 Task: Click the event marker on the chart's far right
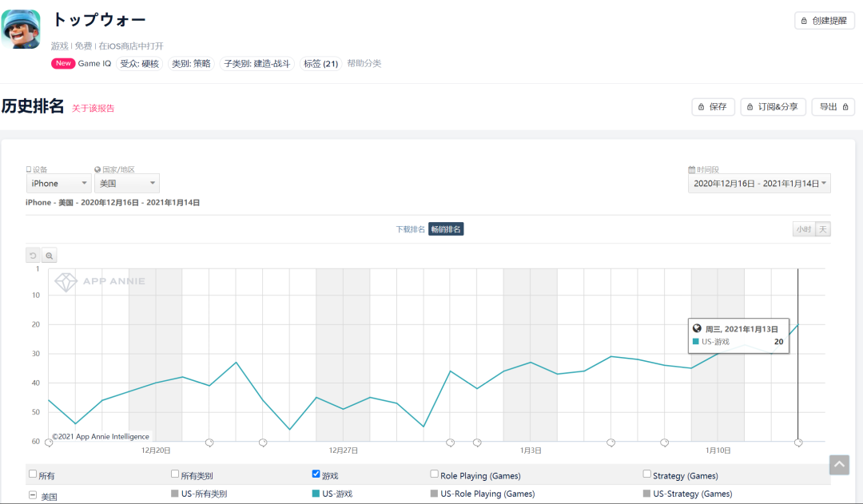point(797,442)
